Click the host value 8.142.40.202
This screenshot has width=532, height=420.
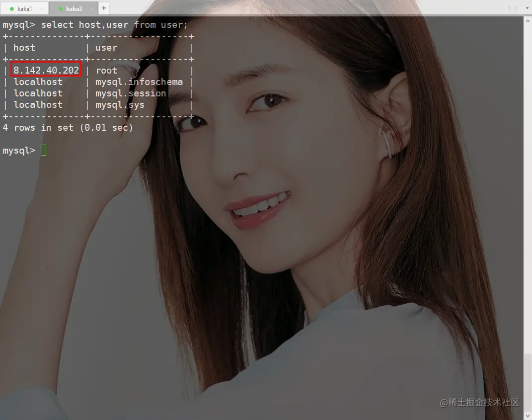(46, 70)
